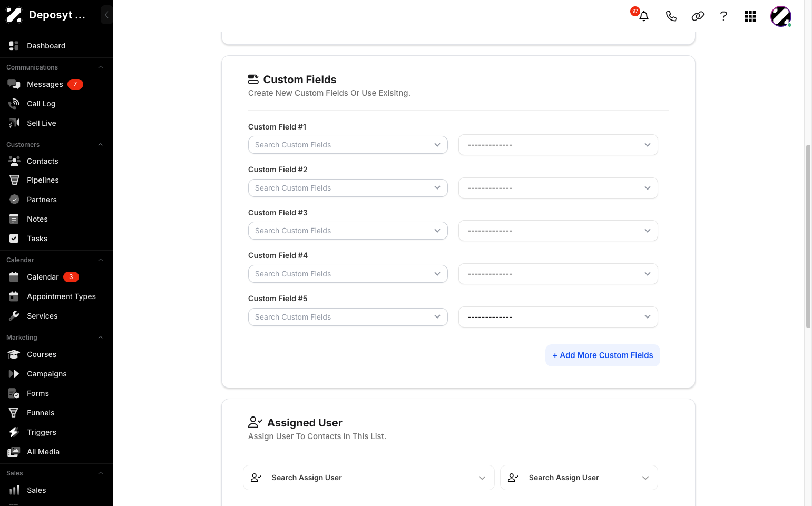This screenshot has width=812, height=506.
Task: Open the help question mark icon
Action: tap(723, 16)
